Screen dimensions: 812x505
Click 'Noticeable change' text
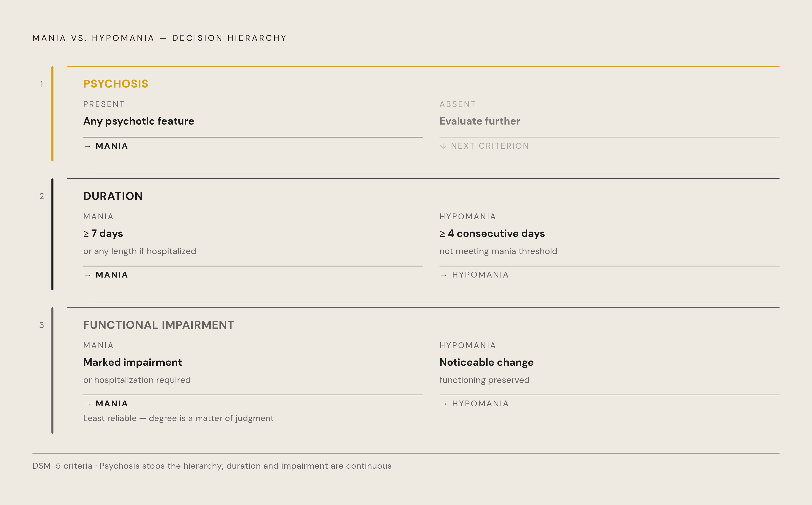click(487, 362)
